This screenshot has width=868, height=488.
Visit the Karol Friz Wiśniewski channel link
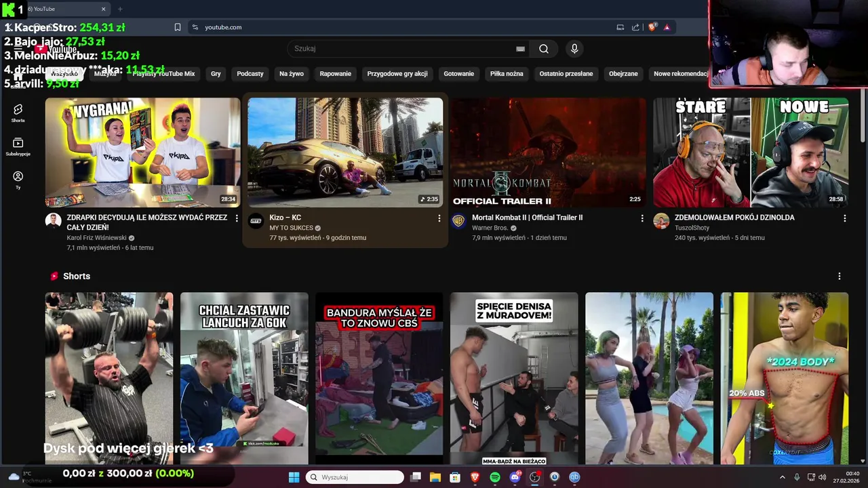(x=97, y=238)
